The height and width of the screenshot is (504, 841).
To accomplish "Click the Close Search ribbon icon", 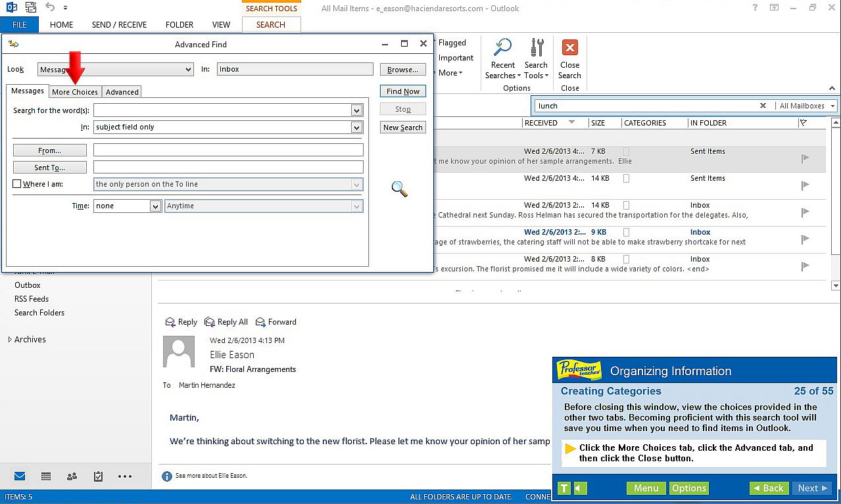I will point(570,47).
